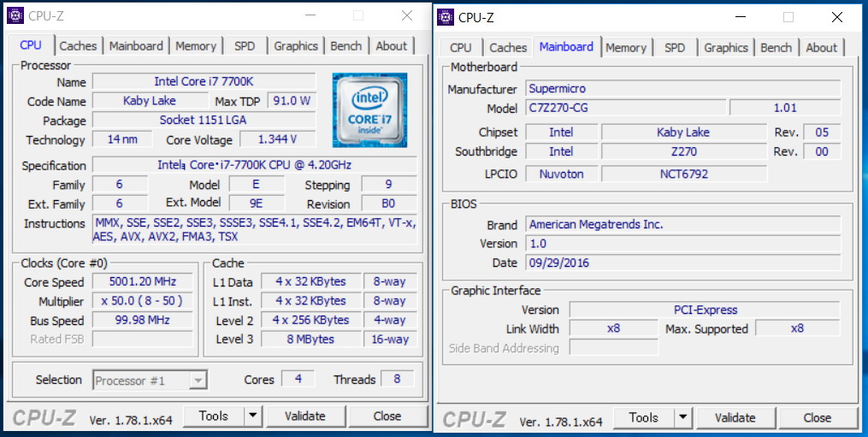Click the x8 Max. Supported value
The width and height of the screenshot is (868, 437).
click(797, 328)
